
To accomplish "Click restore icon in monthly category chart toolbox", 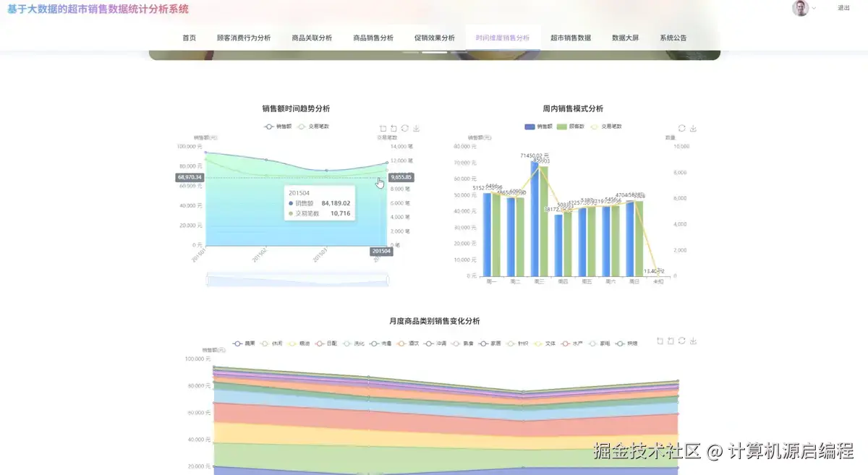I will point(681,341).
